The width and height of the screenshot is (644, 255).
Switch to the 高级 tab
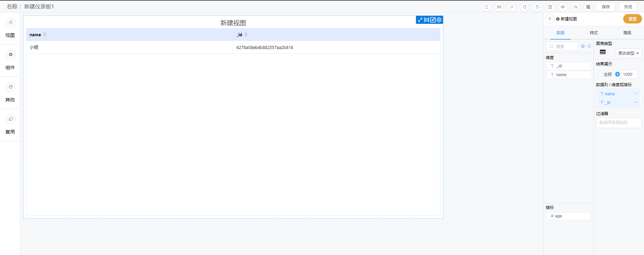[627, 33]
